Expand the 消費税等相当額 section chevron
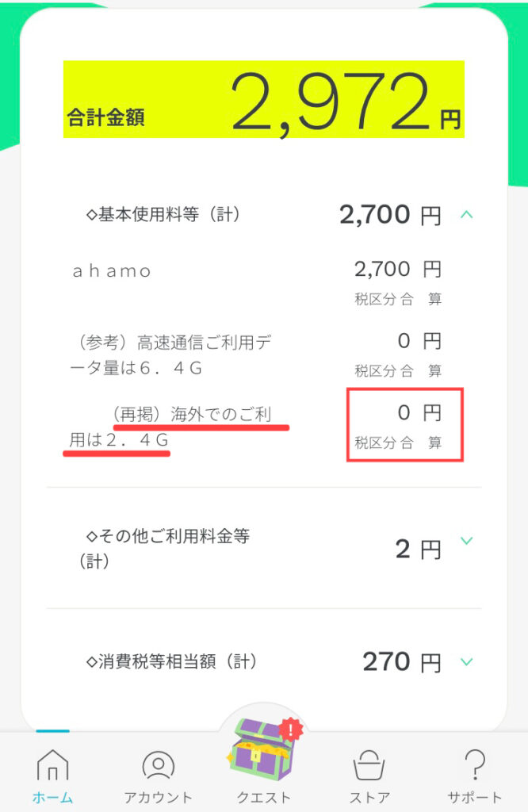528x812 pixels. [x=466, y=662]
